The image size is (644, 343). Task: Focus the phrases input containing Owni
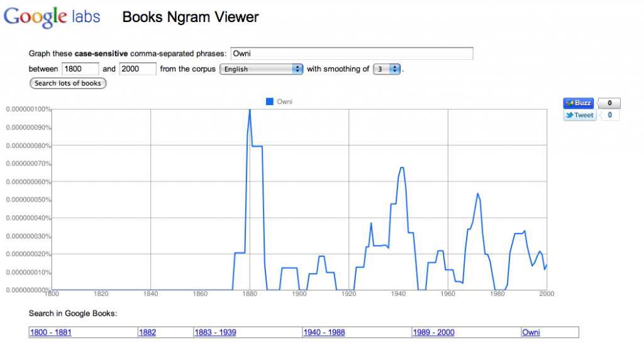352,53
